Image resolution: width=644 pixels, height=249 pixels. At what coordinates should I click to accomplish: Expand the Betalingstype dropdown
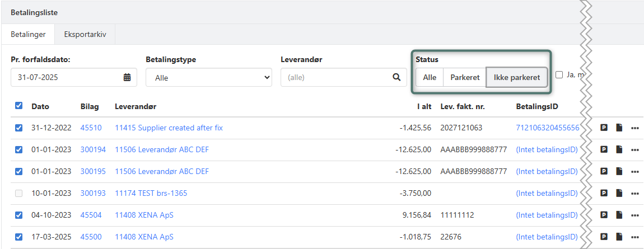point(208,78)
